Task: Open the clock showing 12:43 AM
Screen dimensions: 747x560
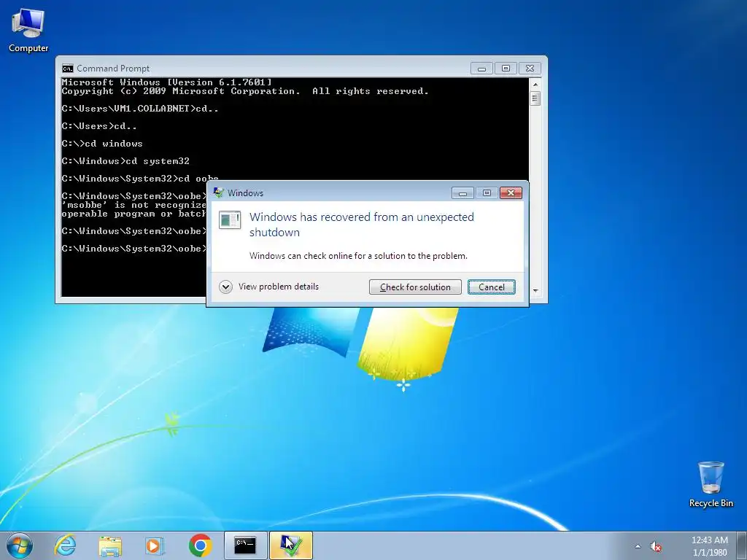Action: click(709, 540)
